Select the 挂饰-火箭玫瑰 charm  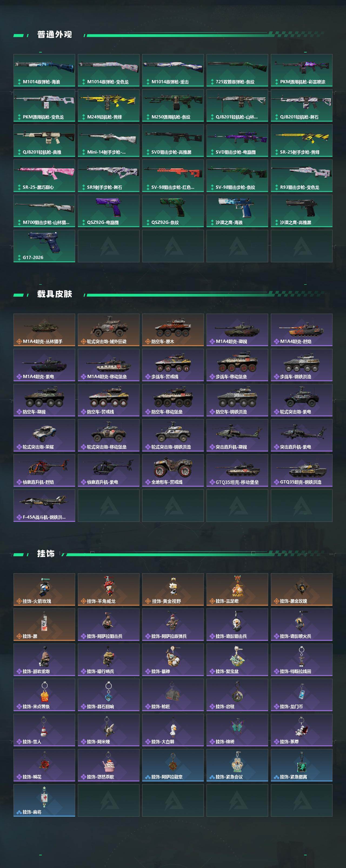pos(44,589)
